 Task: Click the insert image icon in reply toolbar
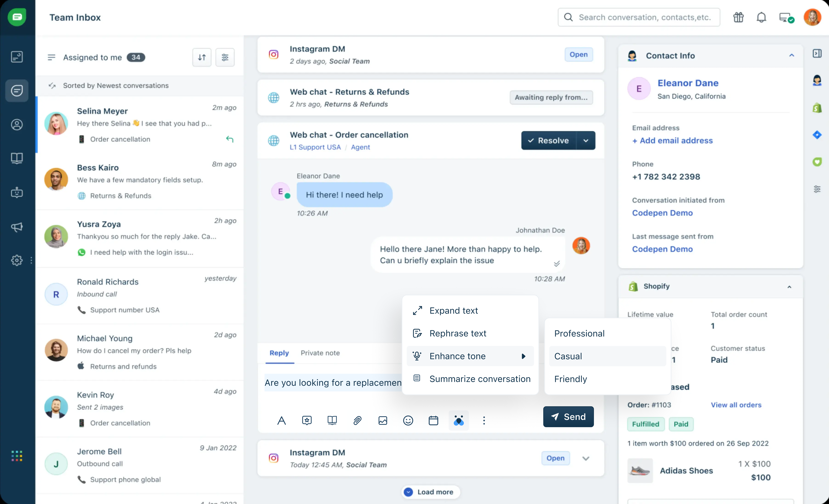[383, 420]
